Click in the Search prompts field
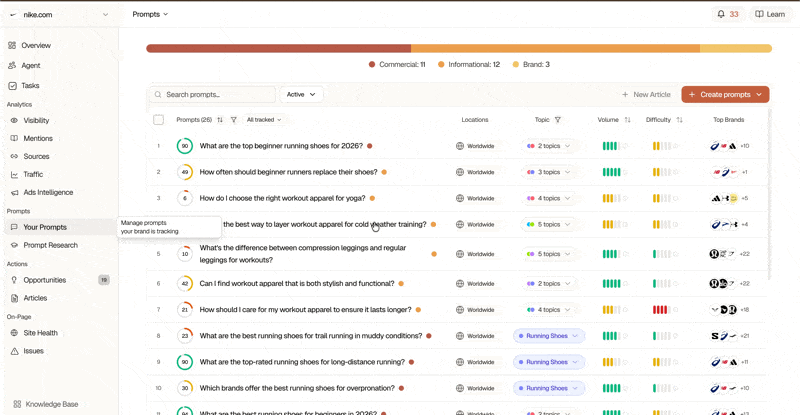The height and width of the screenshot is (415, 800). [212, 94]
